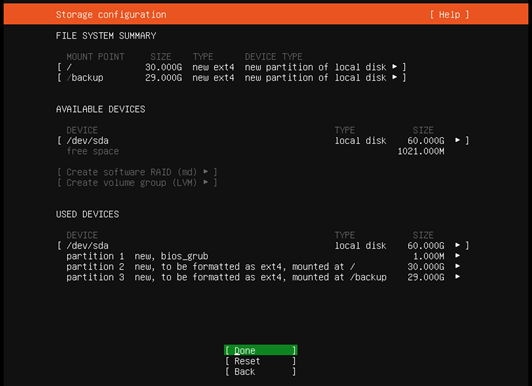Select partition 1 new bios_grub row
The width and height of the screenshot is (532, 386).
click(x=263, y=256)
